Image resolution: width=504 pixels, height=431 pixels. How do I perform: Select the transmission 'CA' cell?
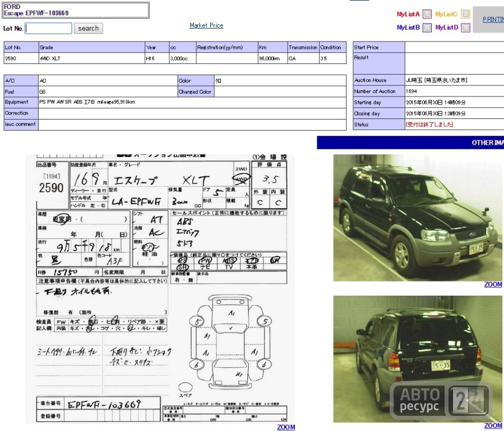[x=303, y=58]
